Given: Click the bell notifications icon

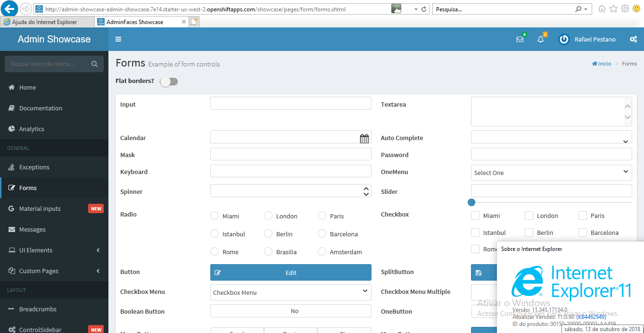Looking at the screenshot, I should [540, 39].
